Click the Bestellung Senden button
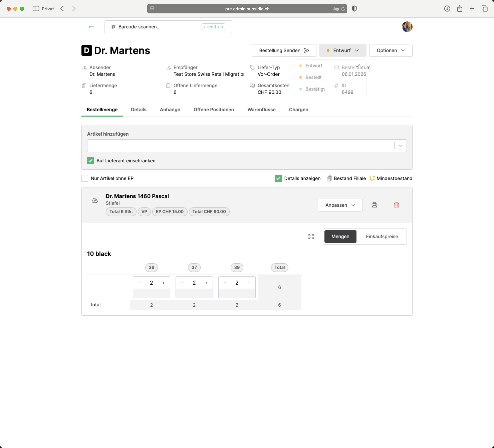The height and width of the screenshot is (448, 494). coord(284,50)
